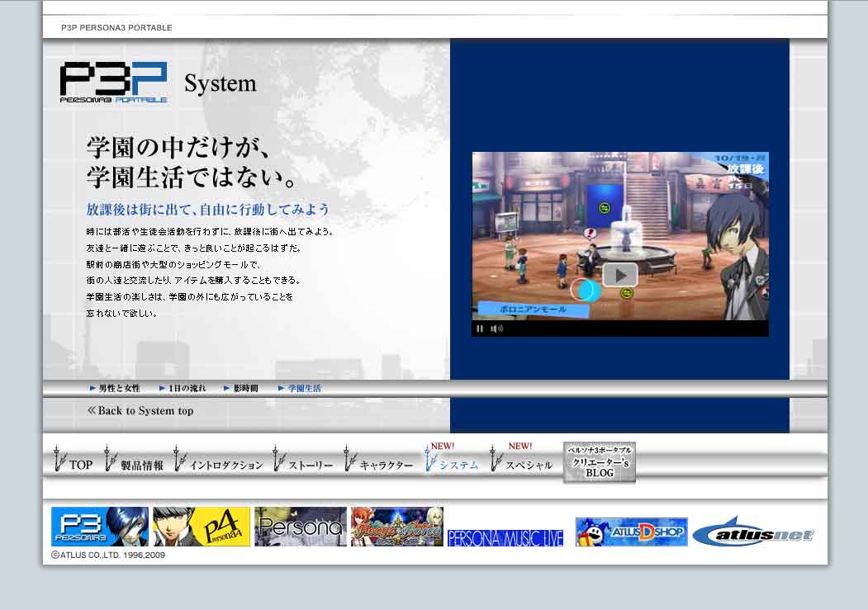Open the 影時間 system page

tap(241, 388)
